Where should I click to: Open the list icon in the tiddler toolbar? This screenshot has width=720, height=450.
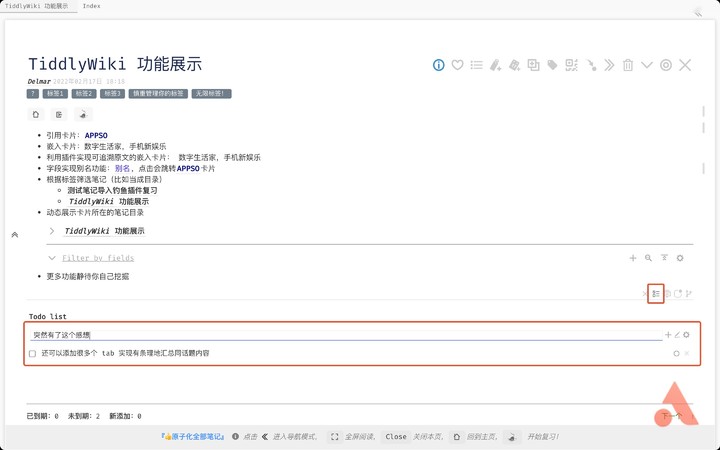[476, 65]
